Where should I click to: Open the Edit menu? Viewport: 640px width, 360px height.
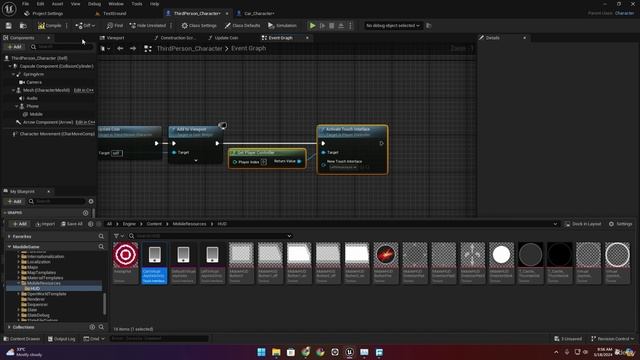pyautogui.click(x=40, y=4)
